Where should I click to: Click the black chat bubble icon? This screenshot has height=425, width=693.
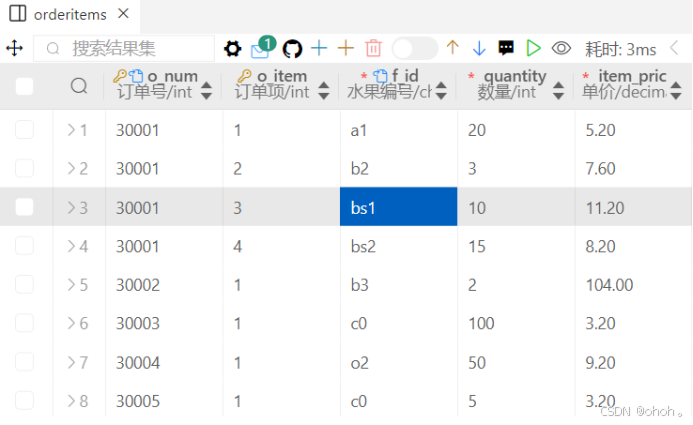[x=506, y=48]
